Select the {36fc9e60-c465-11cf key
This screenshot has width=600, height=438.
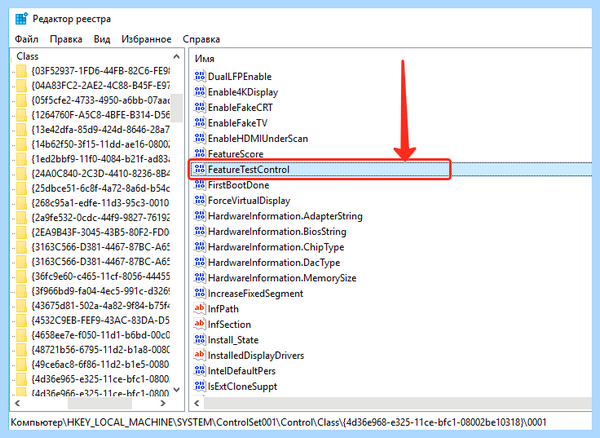click(101, 276)
